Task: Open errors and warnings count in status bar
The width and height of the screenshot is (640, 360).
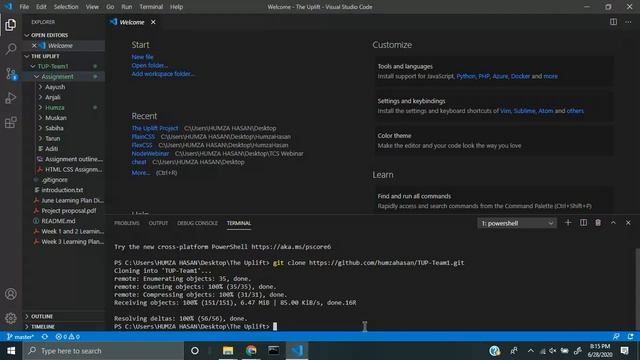Action: (x=67, y=337)
